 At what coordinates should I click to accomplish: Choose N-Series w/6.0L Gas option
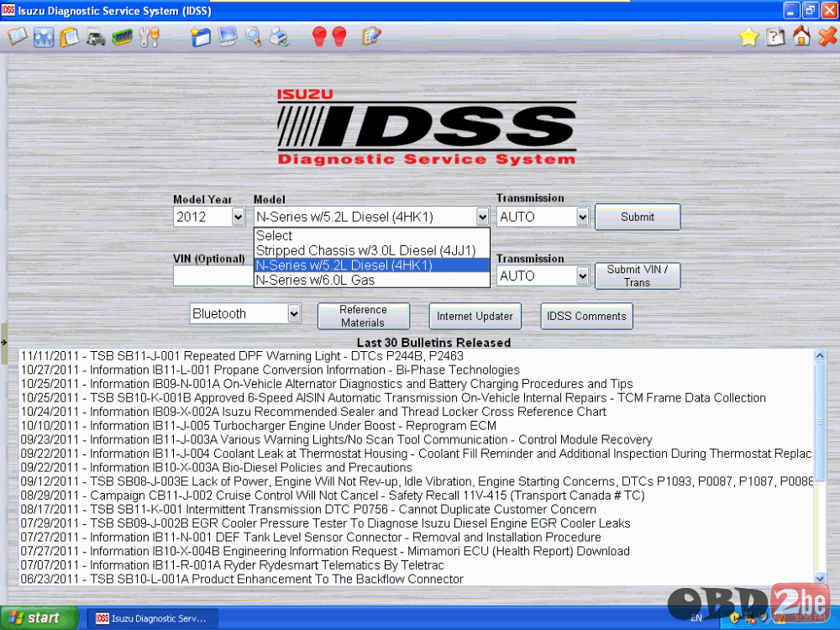(x=372, y=281)
